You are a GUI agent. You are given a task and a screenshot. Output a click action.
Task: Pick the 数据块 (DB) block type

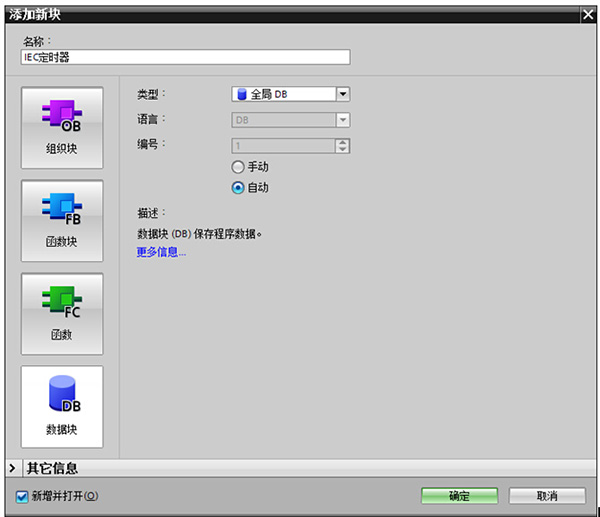click(61, 406)
